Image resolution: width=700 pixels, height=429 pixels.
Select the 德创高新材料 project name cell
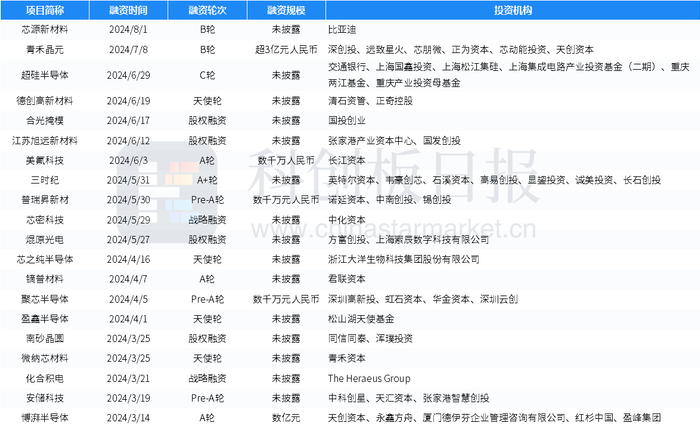(45, 101)
